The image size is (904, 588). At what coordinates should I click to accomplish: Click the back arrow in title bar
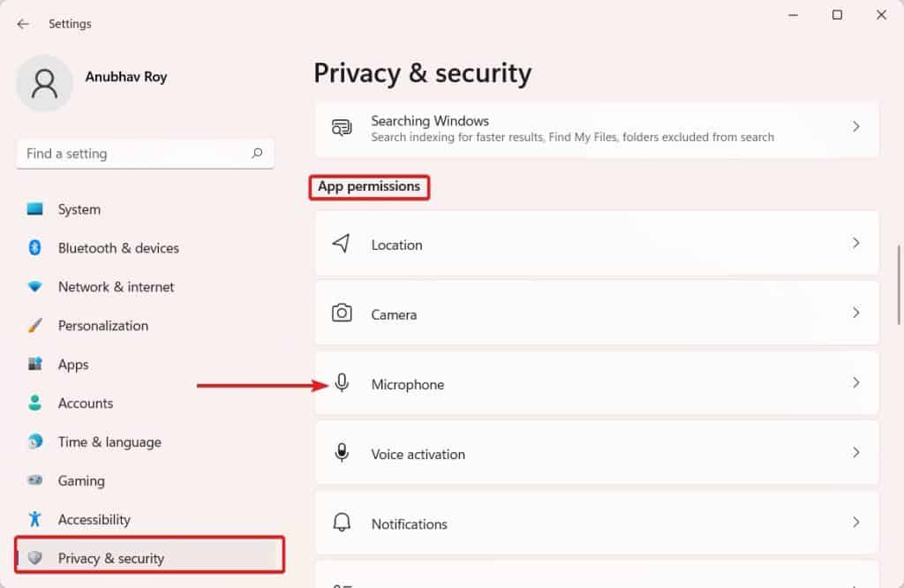(23, 24)
